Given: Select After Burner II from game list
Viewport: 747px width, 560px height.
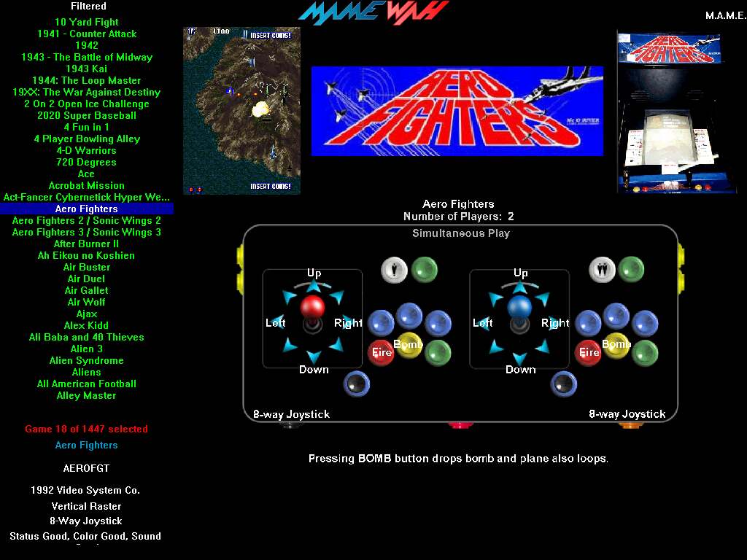Looking at the screenshot, I should [86, 244].
